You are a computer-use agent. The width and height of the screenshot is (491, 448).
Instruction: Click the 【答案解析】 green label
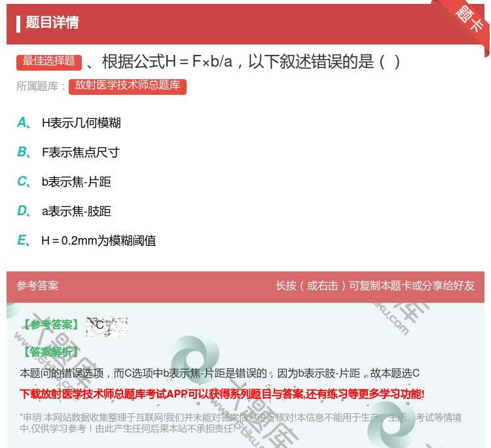pyautogui.click(x=51, y=352)
